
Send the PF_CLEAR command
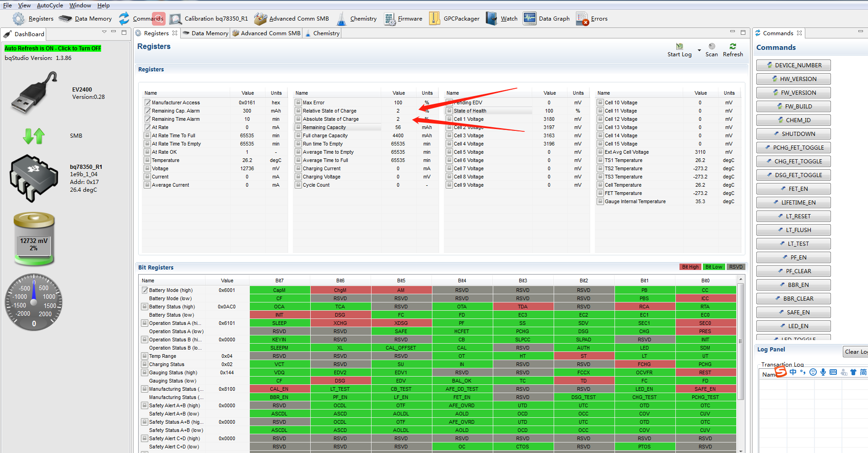(x=793, y=271)
